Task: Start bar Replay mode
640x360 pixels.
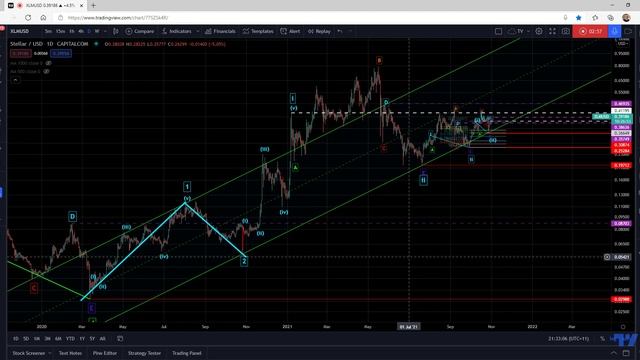Action: point(319,31)
